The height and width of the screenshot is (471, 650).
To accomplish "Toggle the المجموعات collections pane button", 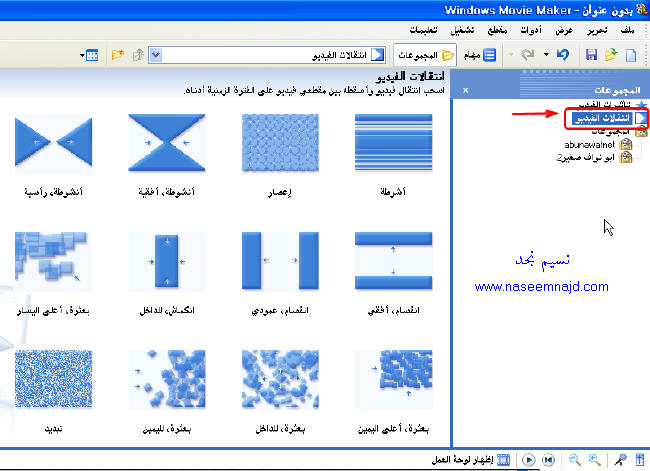I will pyautogui.click(x=427, y=54).
